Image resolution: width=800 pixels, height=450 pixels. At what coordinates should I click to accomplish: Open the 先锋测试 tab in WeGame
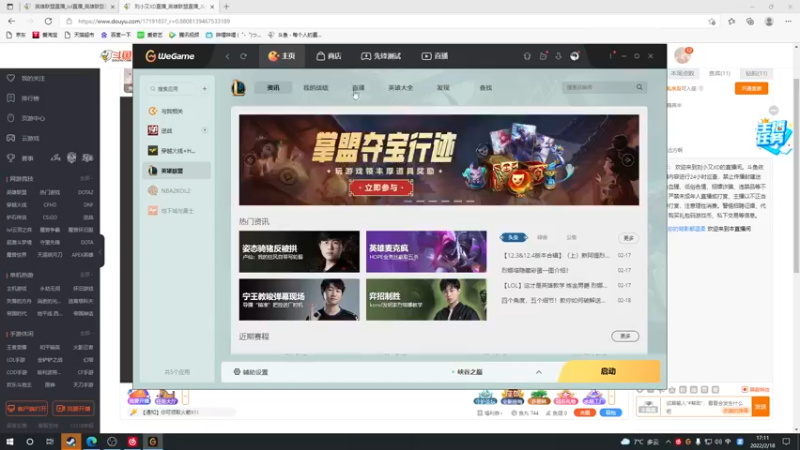(381, 56)
